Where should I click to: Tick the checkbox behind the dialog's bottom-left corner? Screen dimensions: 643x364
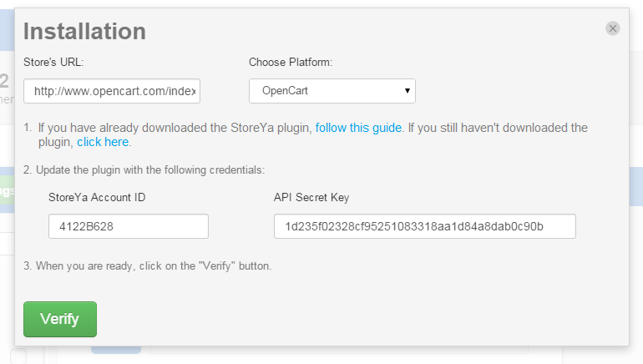[x=18, y=356]
